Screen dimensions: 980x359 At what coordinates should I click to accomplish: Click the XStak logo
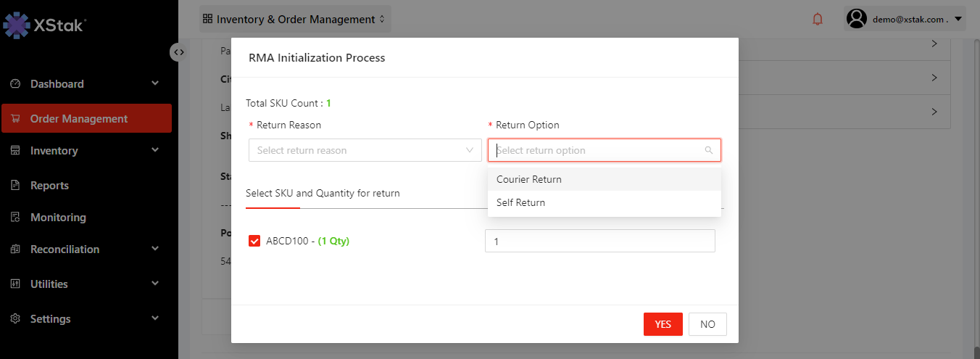(45, 25)
